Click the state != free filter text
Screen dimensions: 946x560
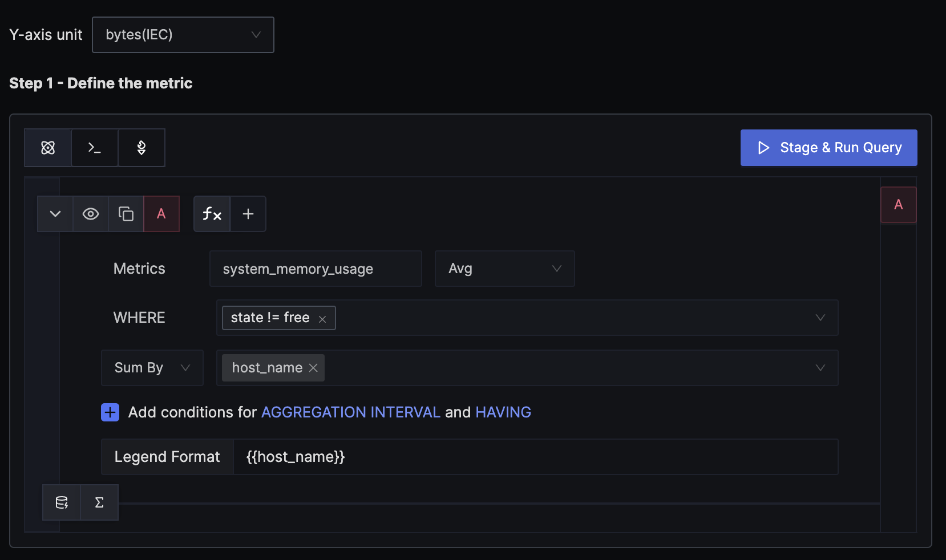(270, 318)
